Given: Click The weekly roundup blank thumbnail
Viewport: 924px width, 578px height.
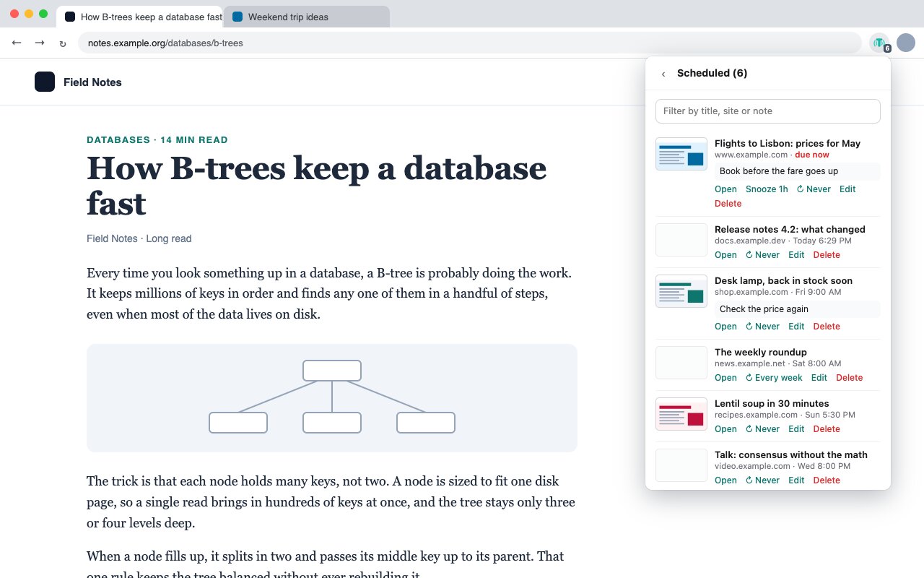Looking at the screenshot, I should click(681, 363).
